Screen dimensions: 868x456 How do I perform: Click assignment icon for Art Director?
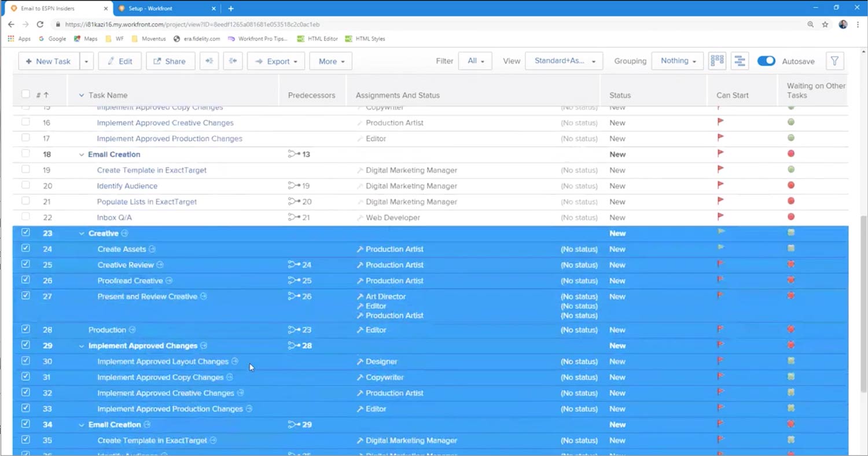pyautogui.click(x=359, y=296)
